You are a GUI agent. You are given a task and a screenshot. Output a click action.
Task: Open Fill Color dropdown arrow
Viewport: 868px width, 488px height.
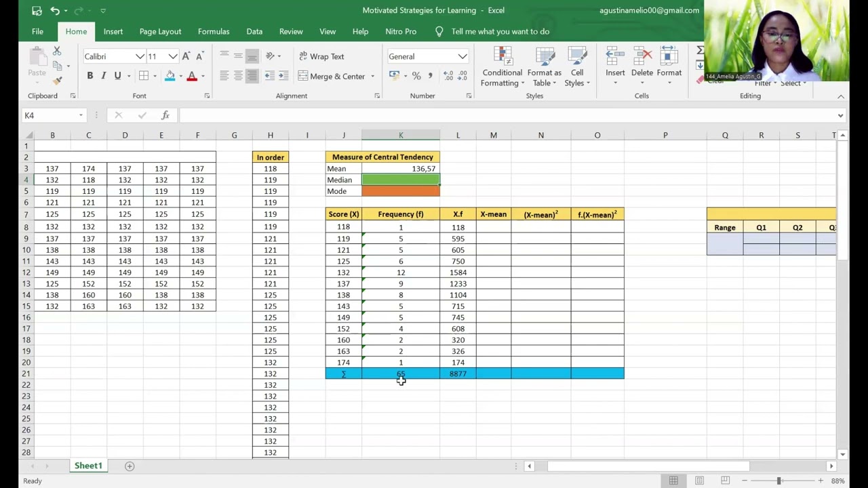point(180,76)
